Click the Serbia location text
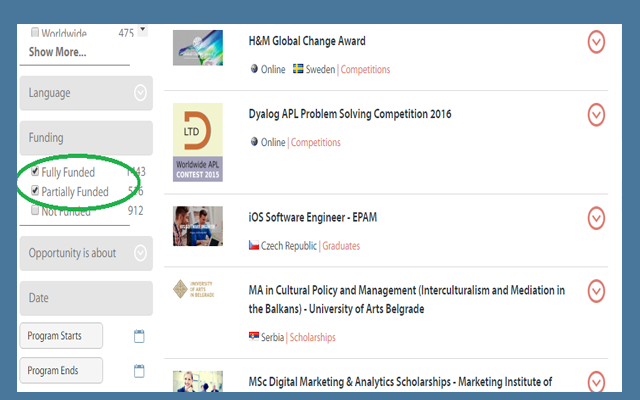This screenshot has height=400, width=640. (x=272, y=337)
